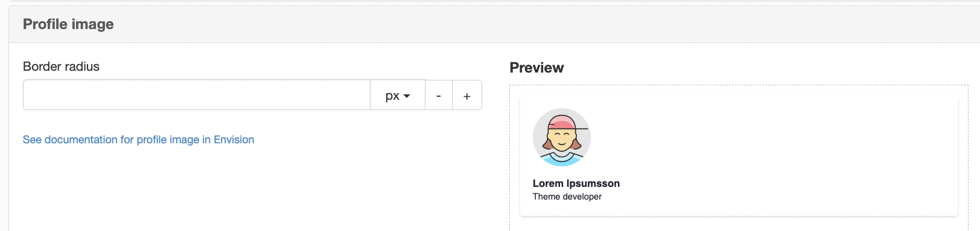Click the avatar's pink cap

(x=561, y=121)
